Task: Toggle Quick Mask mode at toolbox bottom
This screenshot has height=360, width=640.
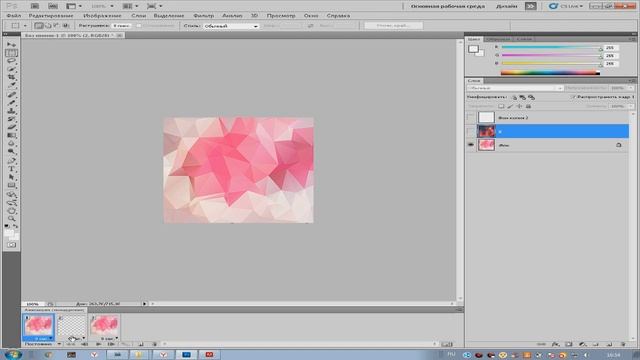Action: coord(11,245)
